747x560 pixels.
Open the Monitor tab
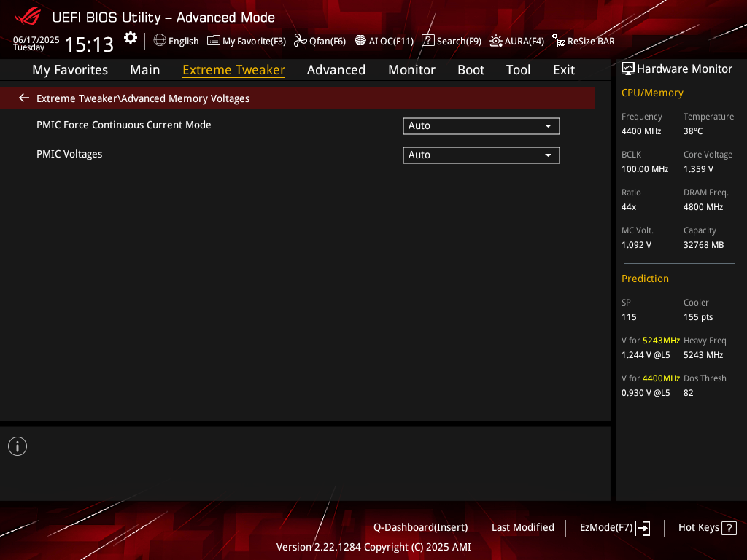click(411, 70)
